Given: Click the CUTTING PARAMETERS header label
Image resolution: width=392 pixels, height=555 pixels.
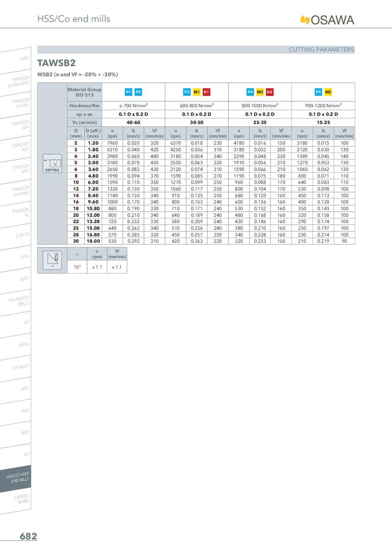Looking at the screenshot, I should (x=321, y=50).
